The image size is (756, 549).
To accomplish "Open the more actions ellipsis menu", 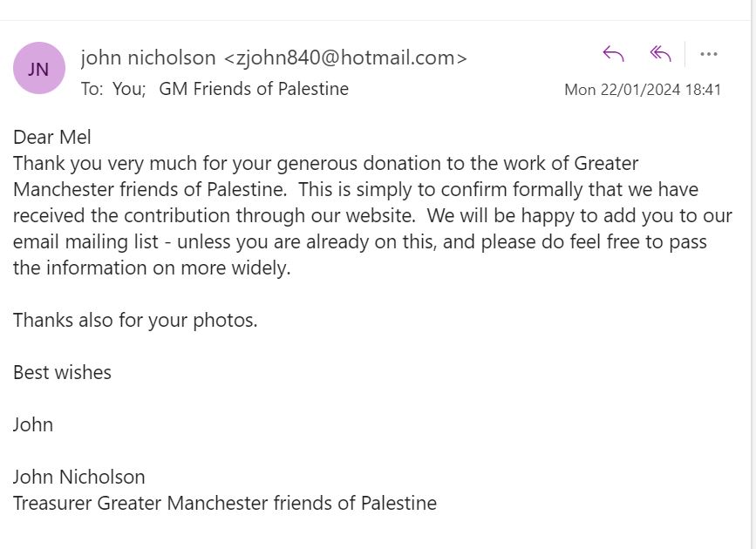I will coord(709,54).
